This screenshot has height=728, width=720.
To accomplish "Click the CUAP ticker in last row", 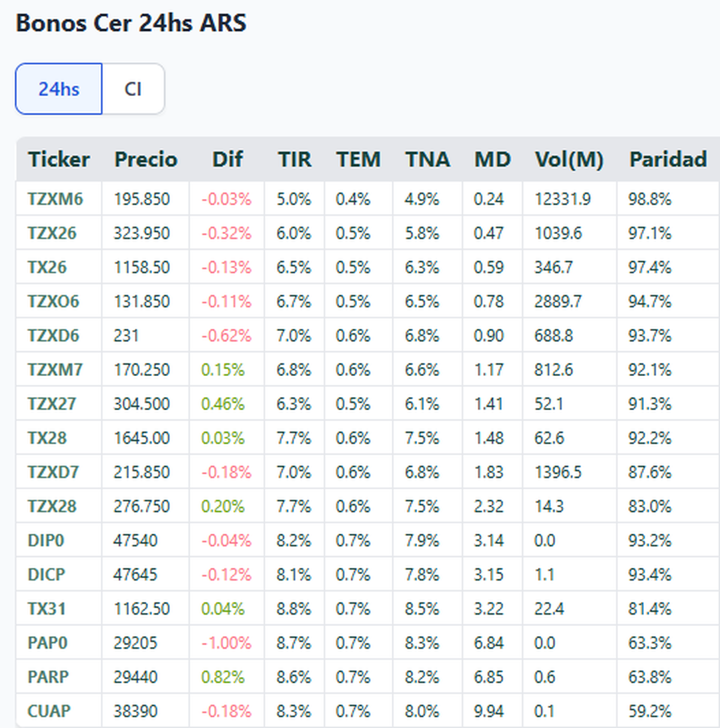I will [x=49, y=712].
